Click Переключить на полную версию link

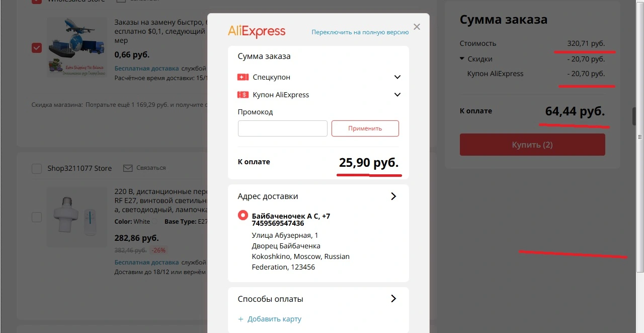click(360, 32)
